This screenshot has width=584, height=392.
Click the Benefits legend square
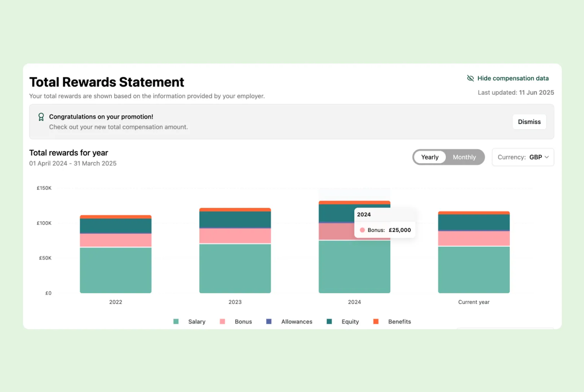[376, 322]
